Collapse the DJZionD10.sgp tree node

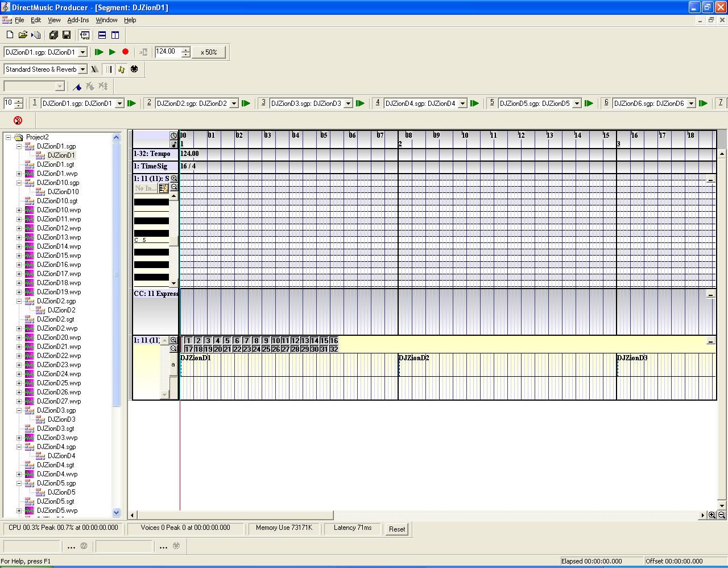[19, 183]
